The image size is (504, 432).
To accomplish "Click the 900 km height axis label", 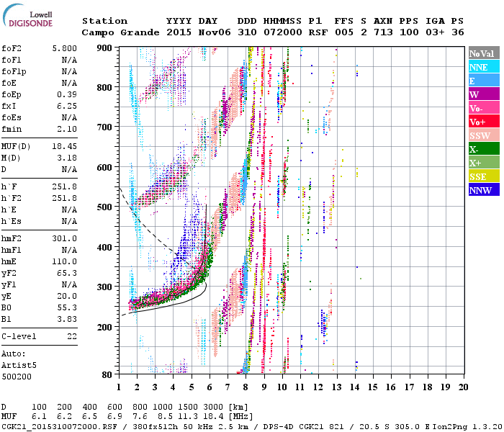I will [104, 48].
